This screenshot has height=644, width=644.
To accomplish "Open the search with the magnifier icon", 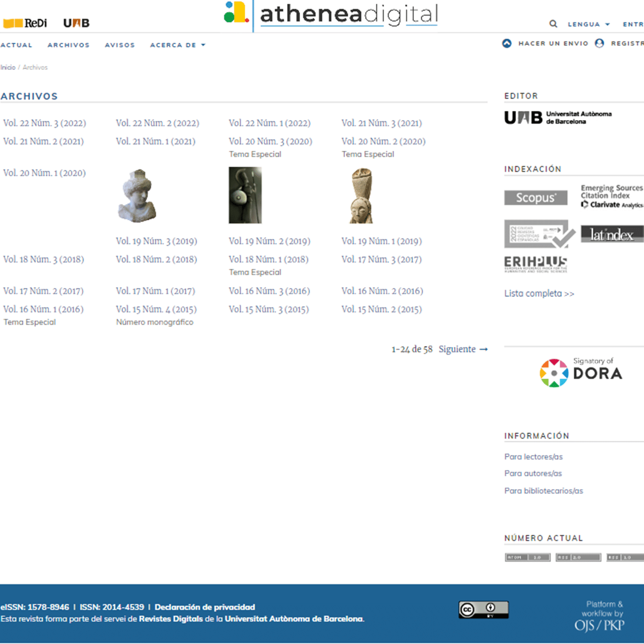I will point(553,23).
